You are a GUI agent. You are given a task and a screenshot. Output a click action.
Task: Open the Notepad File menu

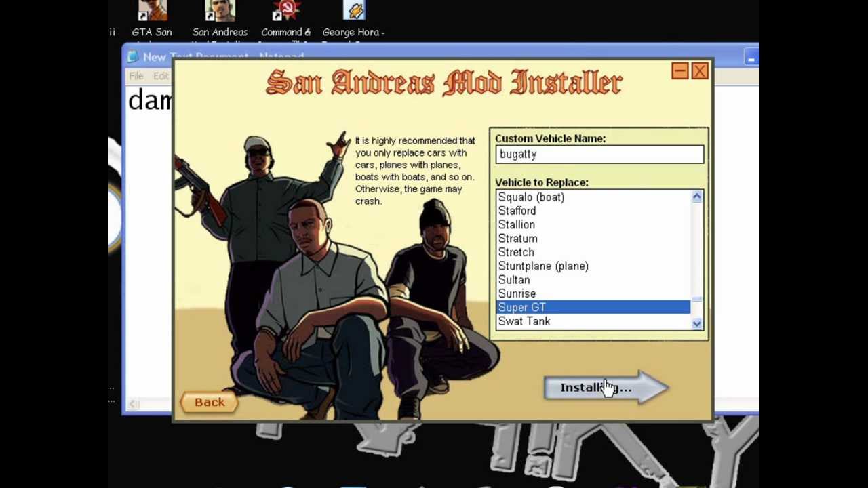click(x=136, y=76)
